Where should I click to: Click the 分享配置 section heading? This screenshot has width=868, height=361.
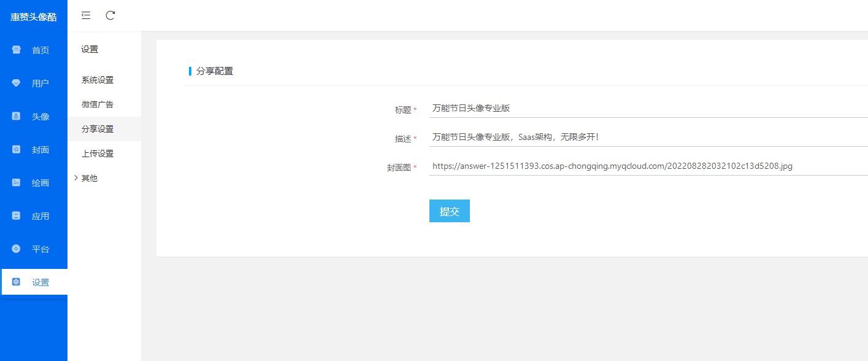[215, 71]
